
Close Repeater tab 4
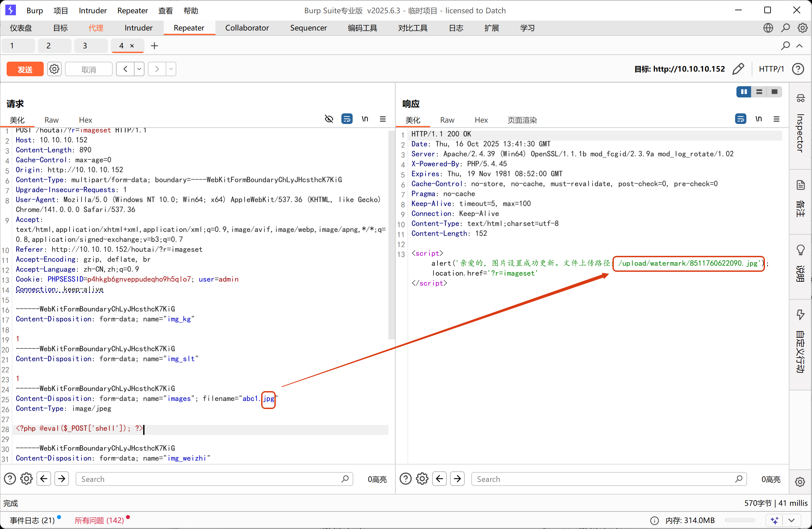point(132,46)
